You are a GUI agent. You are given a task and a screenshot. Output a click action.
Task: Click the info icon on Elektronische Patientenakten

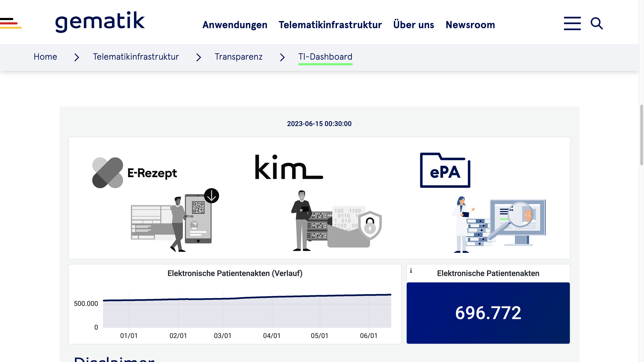tap(411, 270)
